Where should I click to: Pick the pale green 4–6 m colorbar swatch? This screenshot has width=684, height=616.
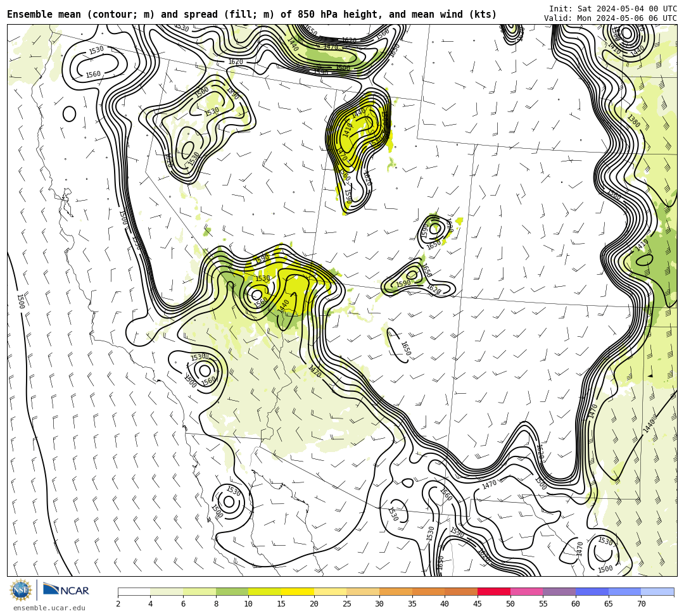[167, 591]
